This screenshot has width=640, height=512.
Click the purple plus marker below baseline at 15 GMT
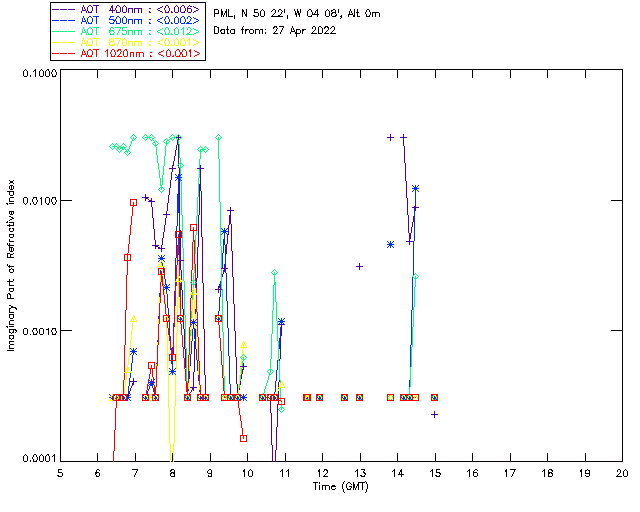pos(435,415)
